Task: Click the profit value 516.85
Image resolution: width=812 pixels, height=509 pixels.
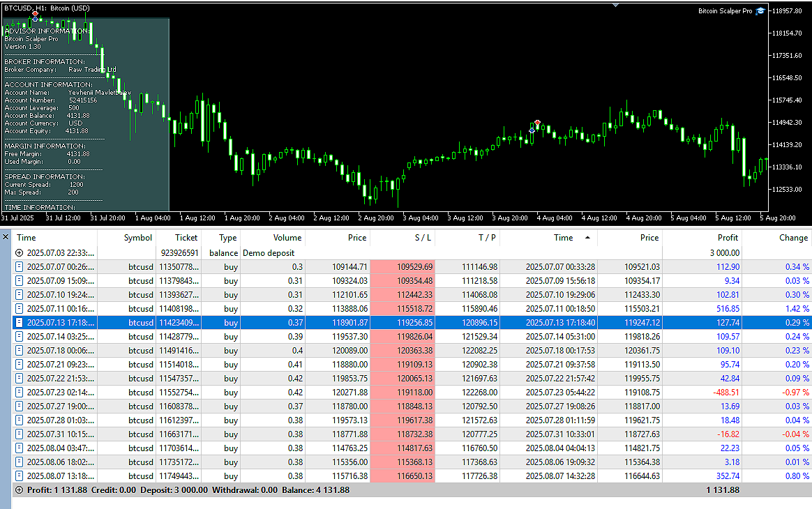Action: 728,309
